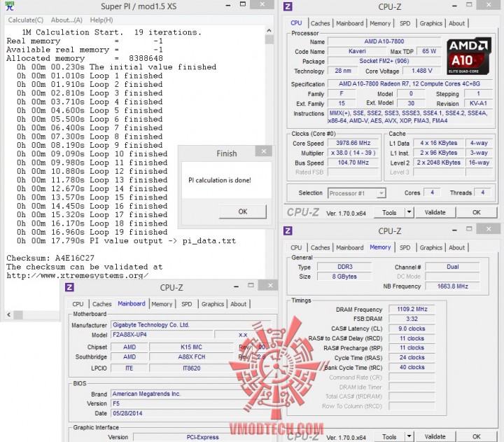
Task: Click the CPU-Z logo icon in Mainboard window
Action: point(69,287)
